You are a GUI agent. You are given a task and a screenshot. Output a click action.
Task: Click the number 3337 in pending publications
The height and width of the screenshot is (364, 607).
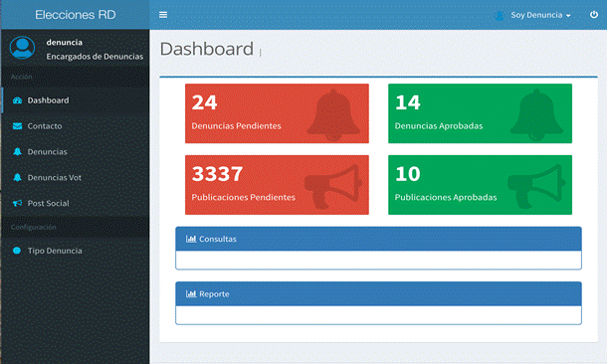coord(217,174)
